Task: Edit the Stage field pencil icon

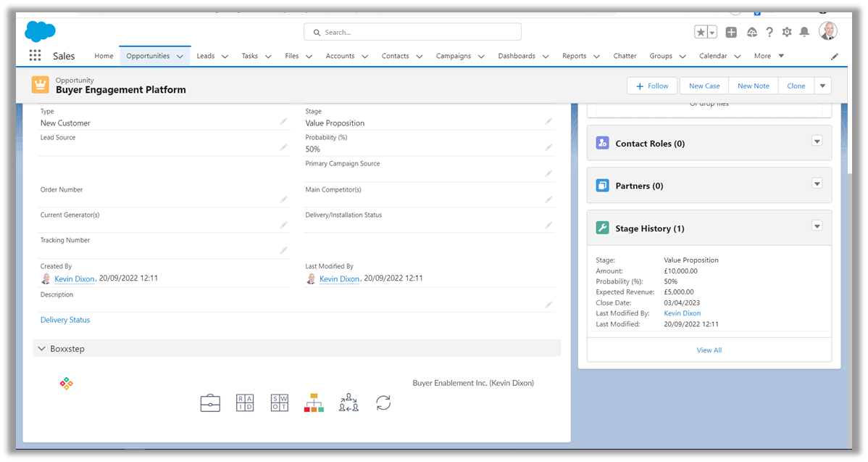Action: click(x=548, y=121)
